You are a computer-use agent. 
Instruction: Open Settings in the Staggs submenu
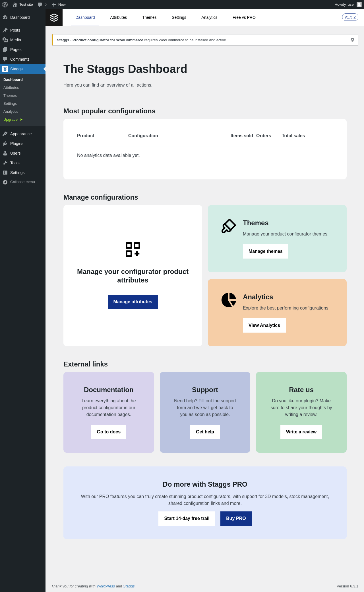tap(10, 104)
